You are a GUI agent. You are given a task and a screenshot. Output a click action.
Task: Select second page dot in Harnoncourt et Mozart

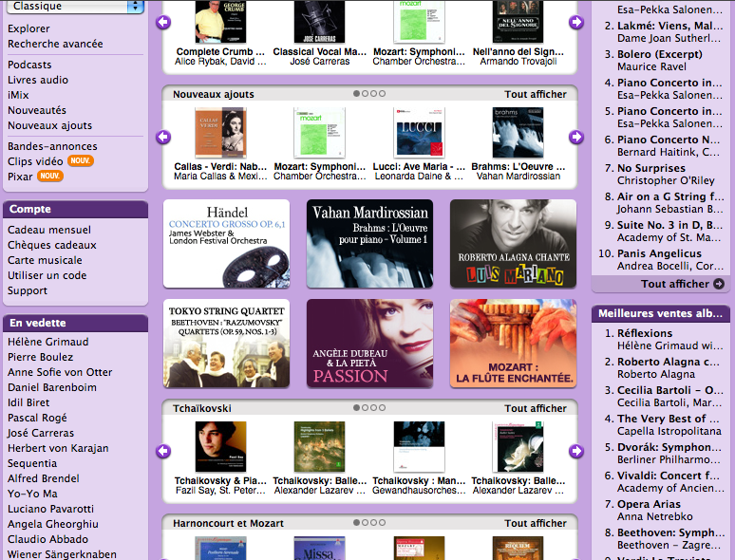[366, 523]
